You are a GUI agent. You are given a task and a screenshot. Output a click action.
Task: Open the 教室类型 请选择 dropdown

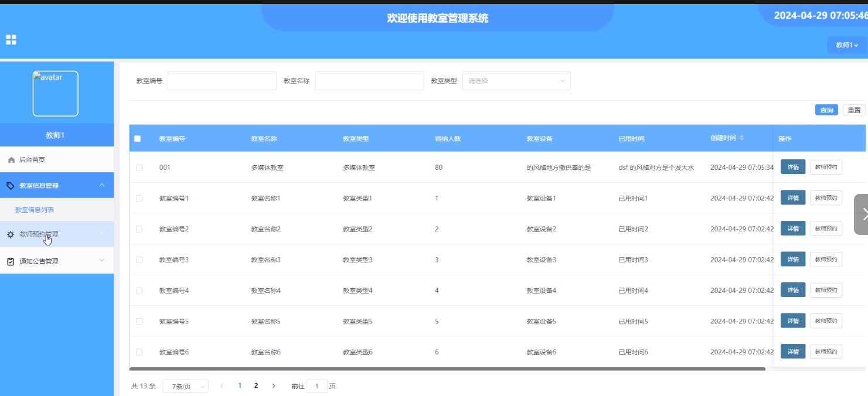pyautogui.click(x=516, y=81)
